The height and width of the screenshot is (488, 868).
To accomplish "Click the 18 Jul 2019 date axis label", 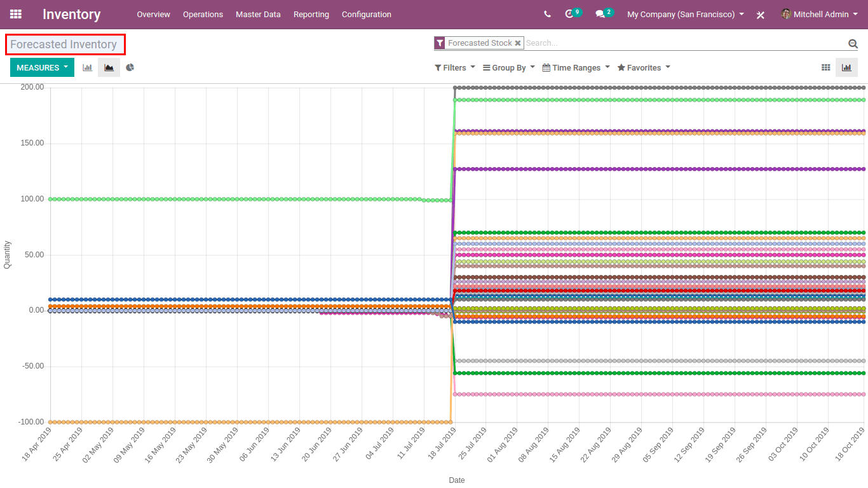I will tap(442, 443).
